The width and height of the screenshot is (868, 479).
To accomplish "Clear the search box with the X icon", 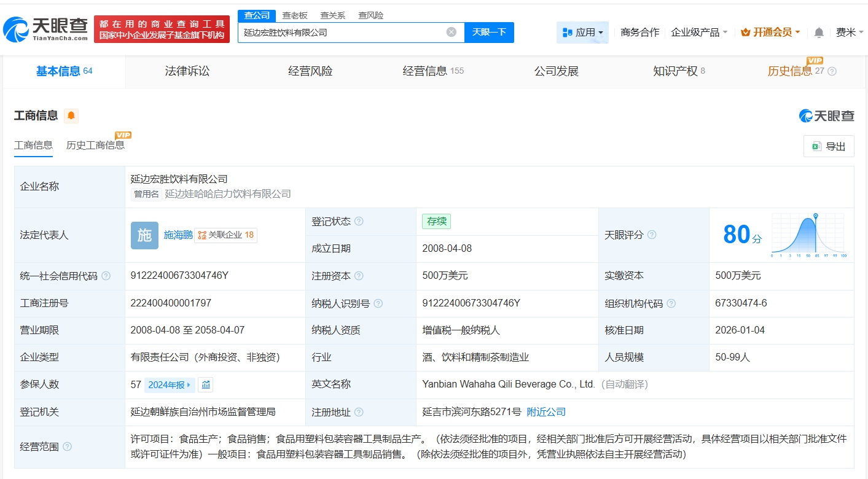I will click(x=452, y=32).
